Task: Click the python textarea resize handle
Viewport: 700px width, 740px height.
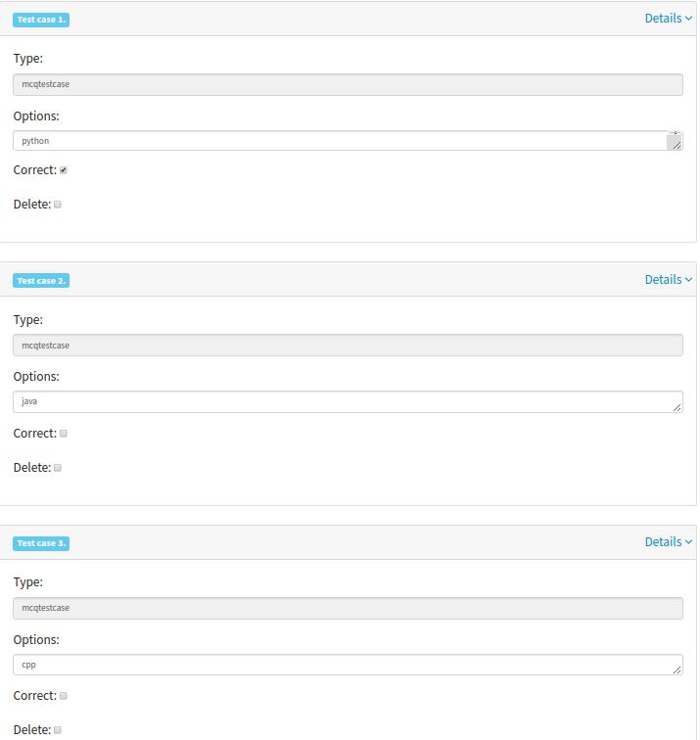Action: [x=677, y=145]
